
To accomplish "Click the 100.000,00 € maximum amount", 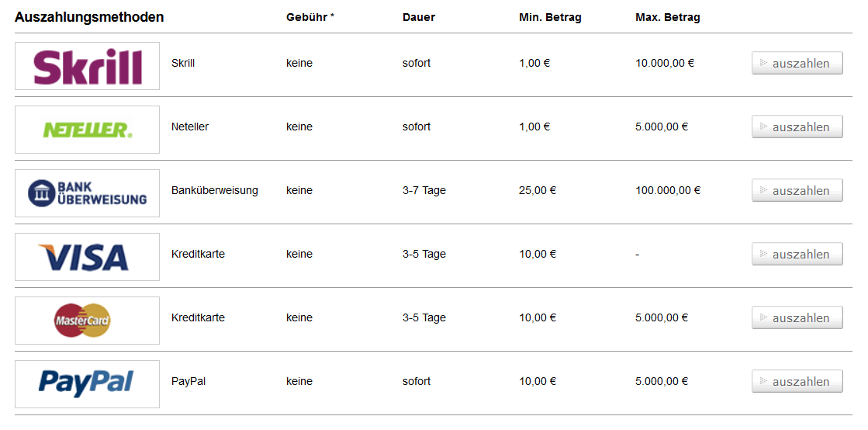I will click(668, 191).
